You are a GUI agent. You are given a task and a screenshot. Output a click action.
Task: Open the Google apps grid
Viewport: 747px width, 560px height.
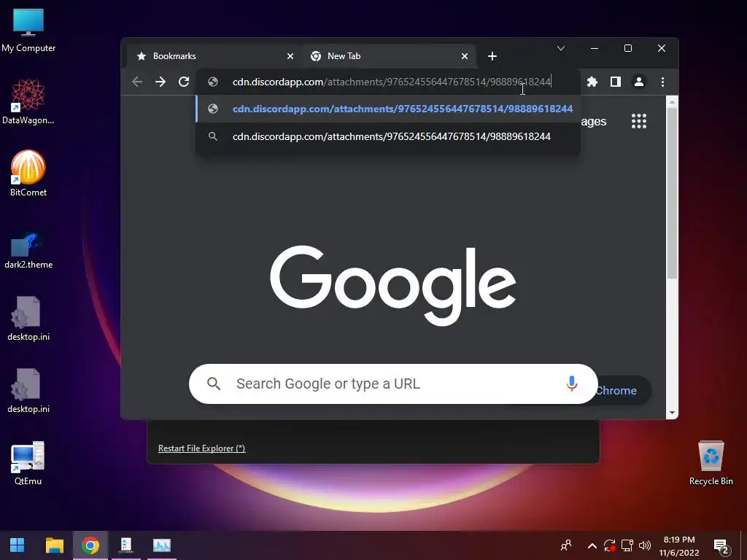coord(639,121)
